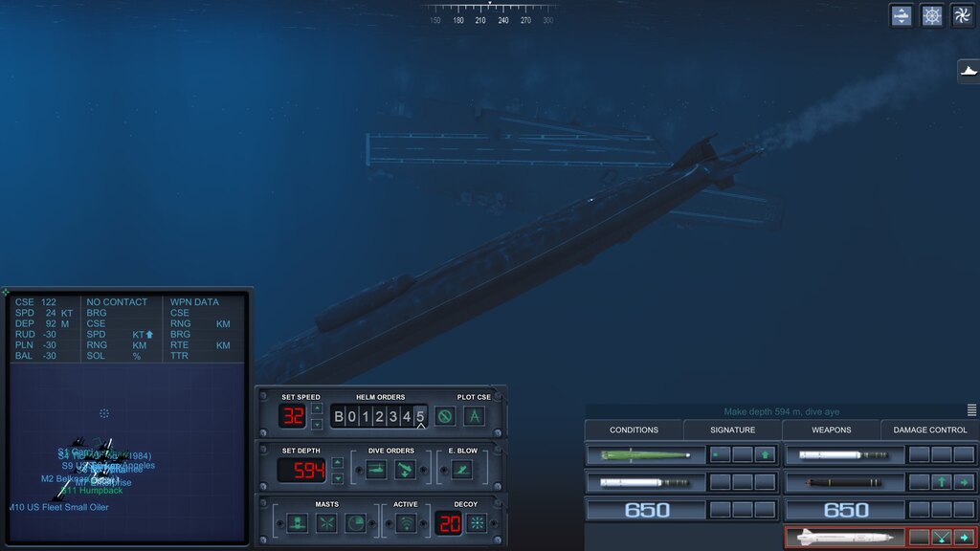The width and height of the screenshot is (980, 551).
Task: Click ship silhouette side tab icon
Action: coord(969,71)
